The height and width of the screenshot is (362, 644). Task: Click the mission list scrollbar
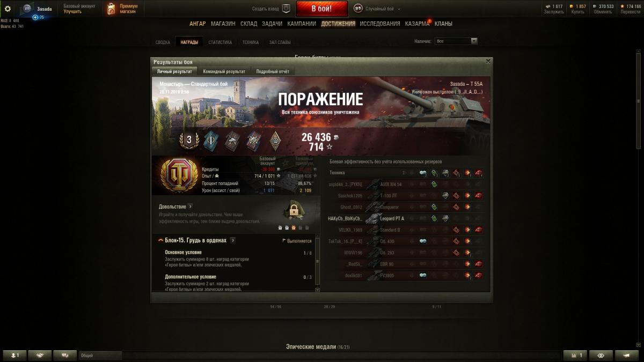[317, 263]
